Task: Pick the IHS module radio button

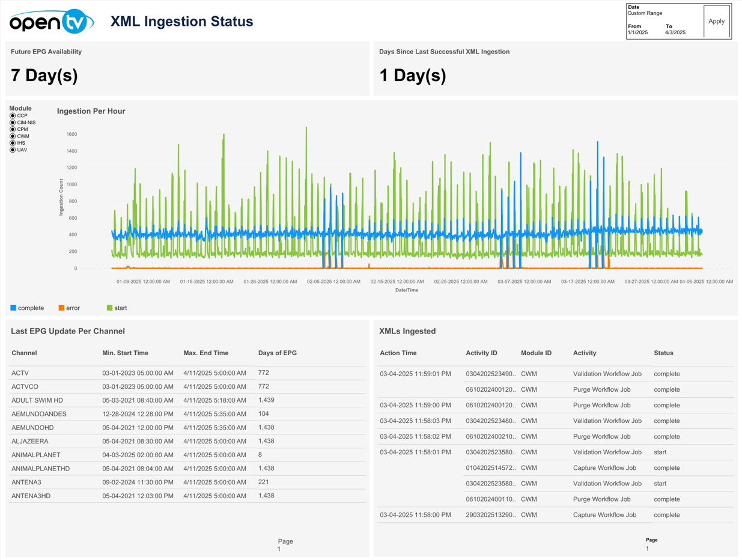Action: tap(13, 143)
